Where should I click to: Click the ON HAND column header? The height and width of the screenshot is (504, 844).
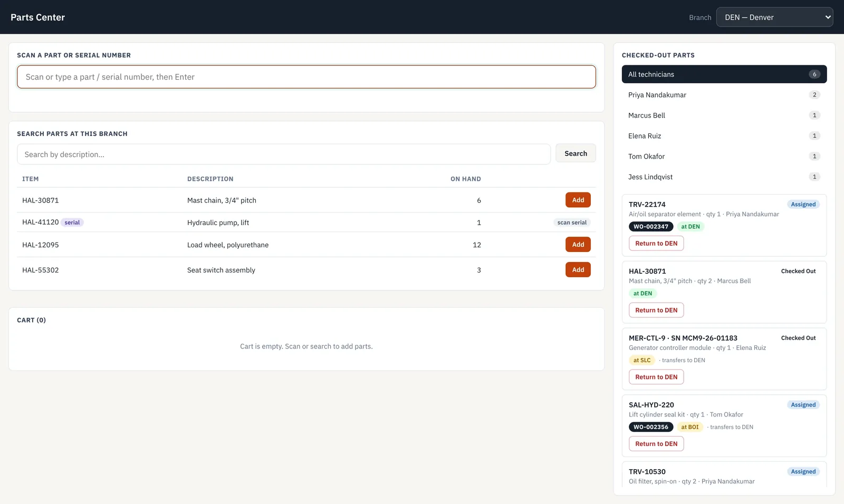(466, 179)
